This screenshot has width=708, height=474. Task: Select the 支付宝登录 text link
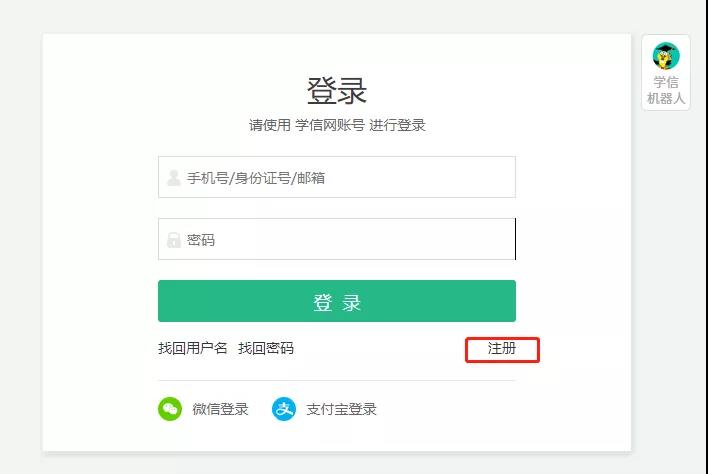(x=341, y=409)
